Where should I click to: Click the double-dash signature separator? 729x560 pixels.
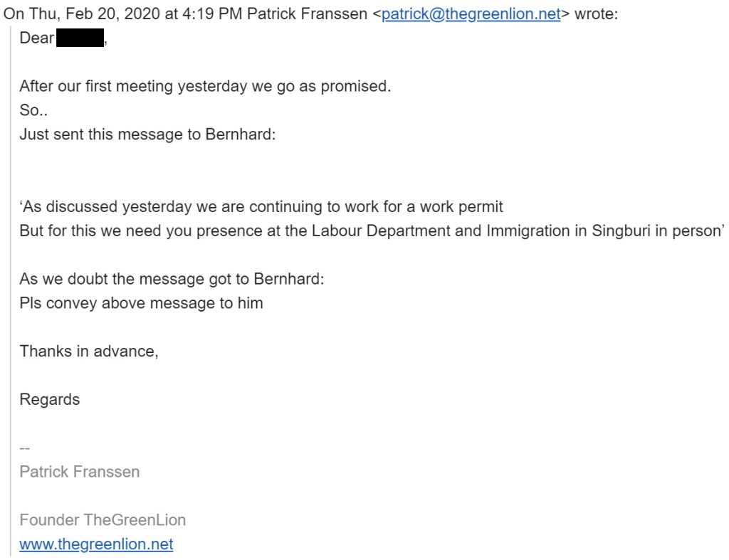(x=24, y=448)
